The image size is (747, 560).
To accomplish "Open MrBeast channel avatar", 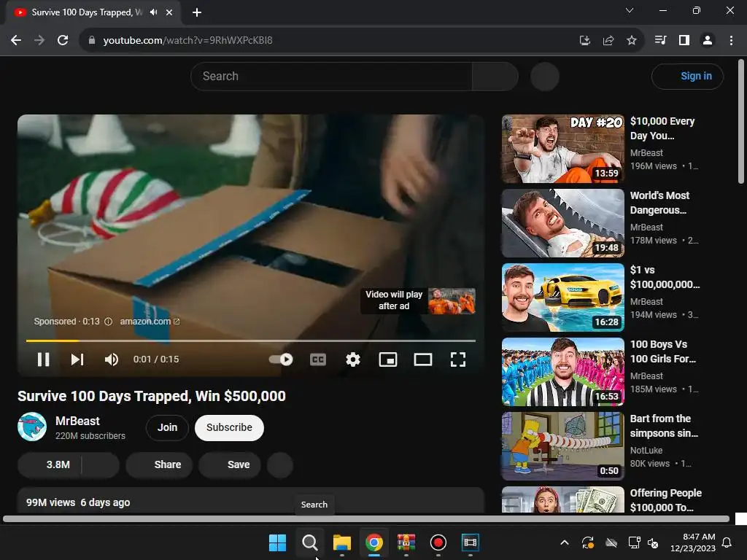I will click(32, 427).
